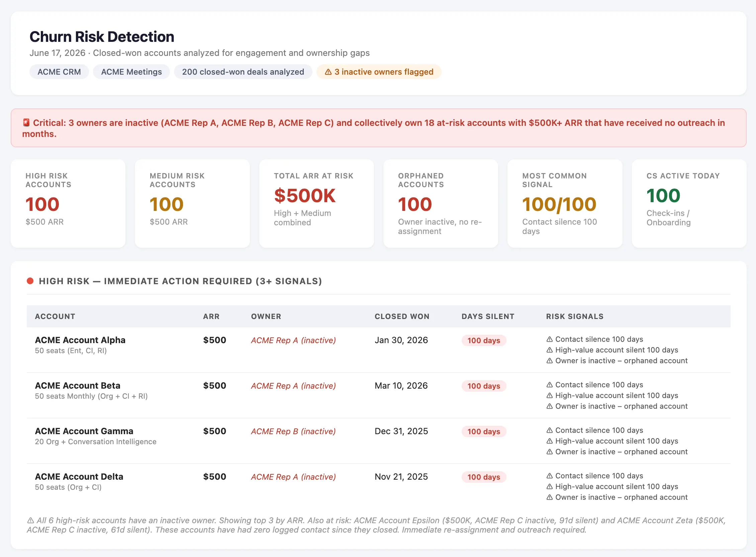Click the OWNER column header
Image resolution: width=756 pixels, height=557 pixels.
tap(266, 316)
